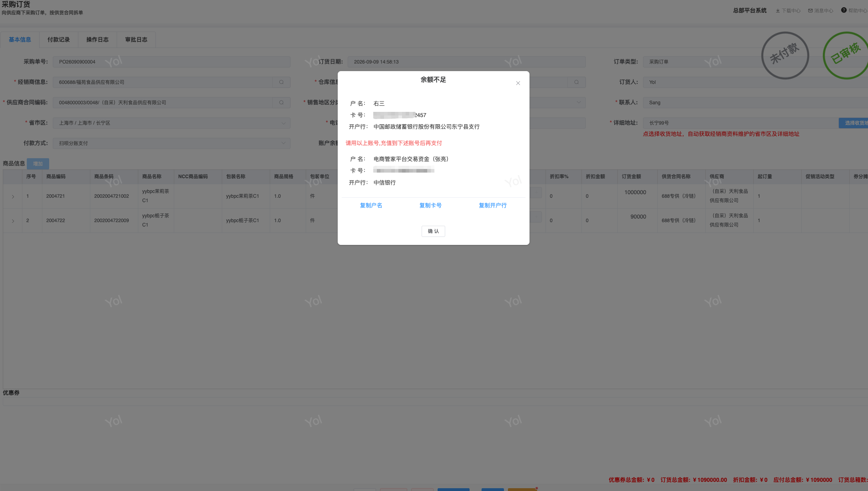
Task: Click search icon in 仓库信息 field
Action: click(x=576, y=82)
